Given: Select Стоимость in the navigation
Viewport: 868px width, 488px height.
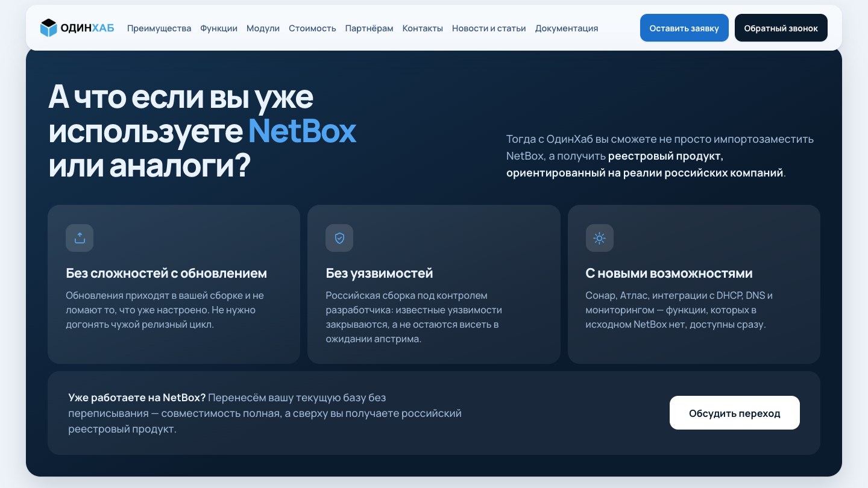Looking at the screenshot, I should 312,28.
